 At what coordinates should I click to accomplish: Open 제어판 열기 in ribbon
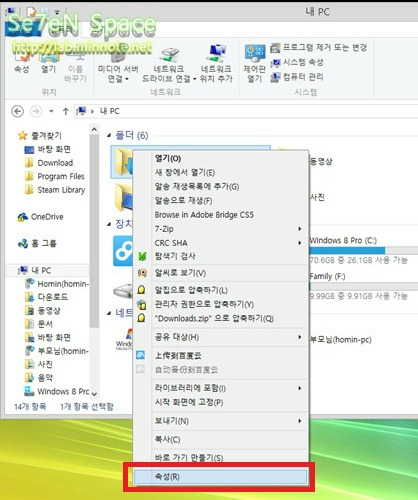coord(254,64)
